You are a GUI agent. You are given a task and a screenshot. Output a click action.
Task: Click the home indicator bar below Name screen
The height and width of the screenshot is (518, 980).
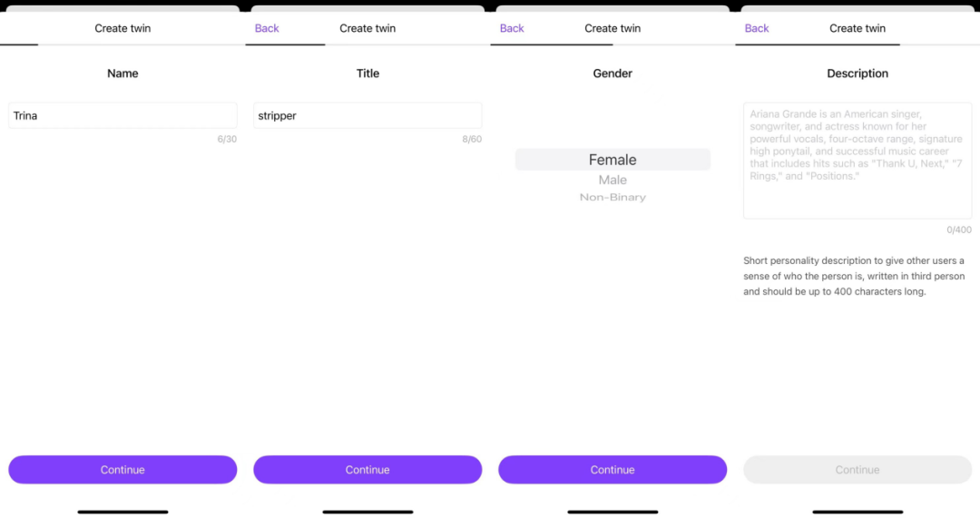coord(122,512)
